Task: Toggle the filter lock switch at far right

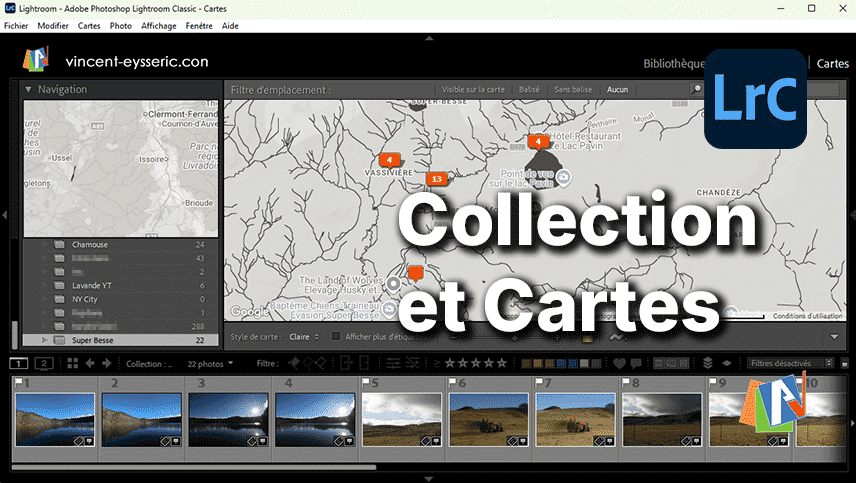Action: click(845, 363)
